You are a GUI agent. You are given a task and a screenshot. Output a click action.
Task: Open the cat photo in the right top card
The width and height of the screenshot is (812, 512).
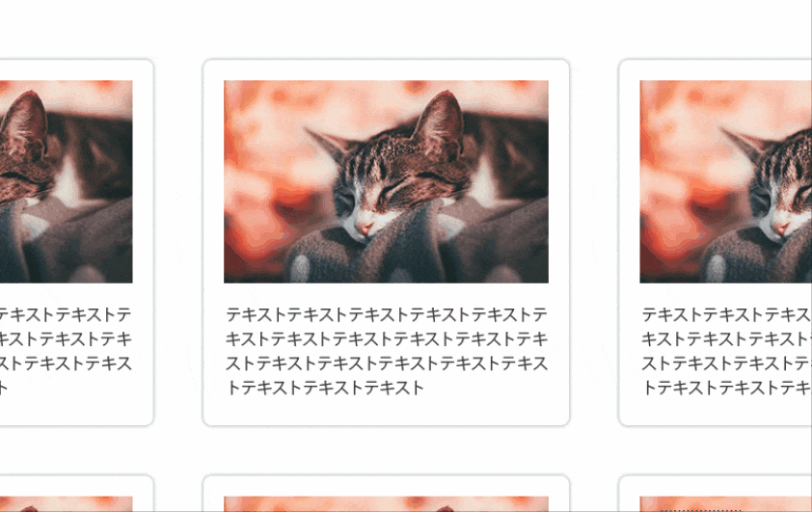[x=725, y=181]
